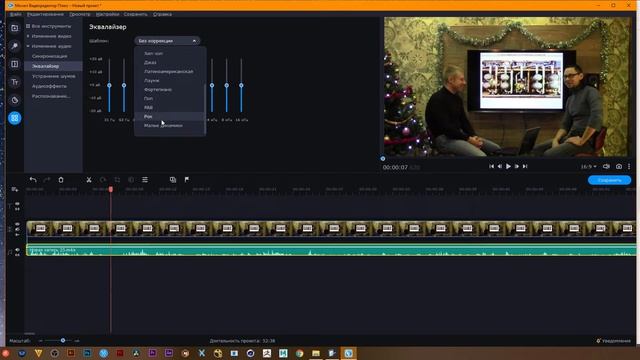Select the Crop tool on timeline toolbar
The width and height of the screenshot is (640, 360).
pyautogui.click(x=117, y=180)
